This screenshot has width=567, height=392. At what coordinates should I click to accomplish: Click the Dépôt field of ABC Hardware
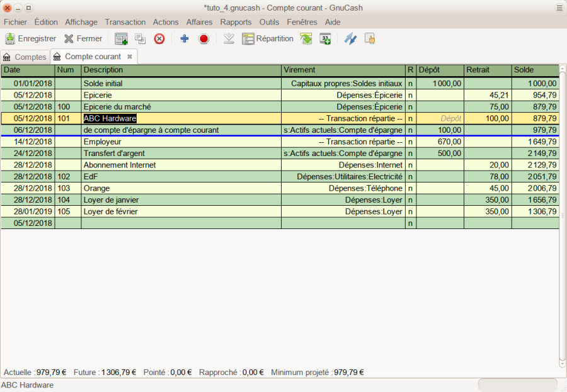[440, 118]
